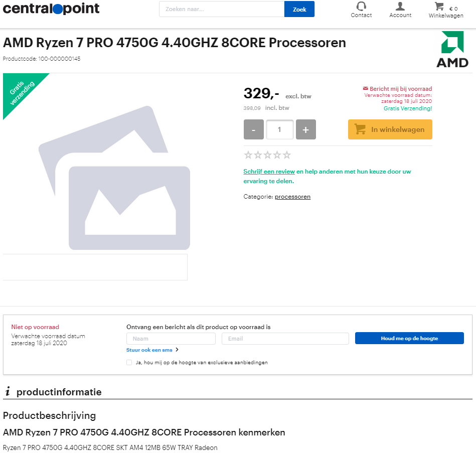Add product with In winkelwagen button
This screenshot has width=476, height=453.
(x=390, y=129)
